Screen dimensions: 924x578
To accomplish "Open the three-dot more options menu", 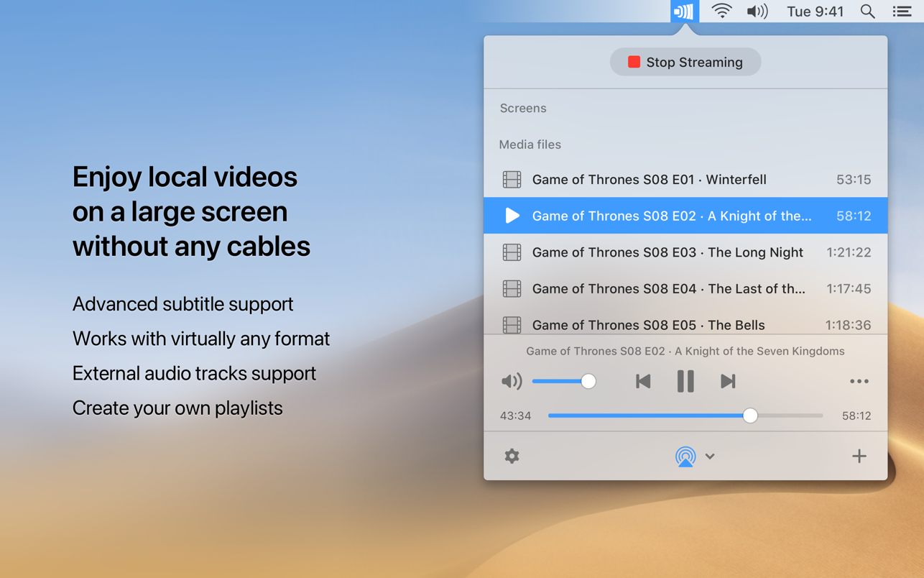I will [859, 381].
